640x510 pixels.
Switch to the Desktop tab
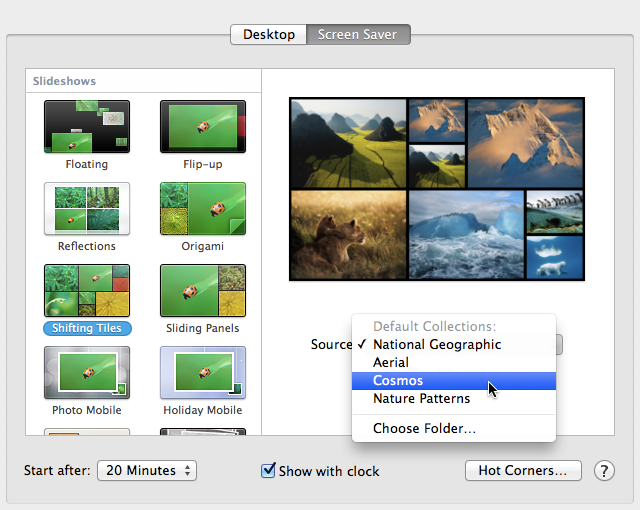click(x=269, y=34)
